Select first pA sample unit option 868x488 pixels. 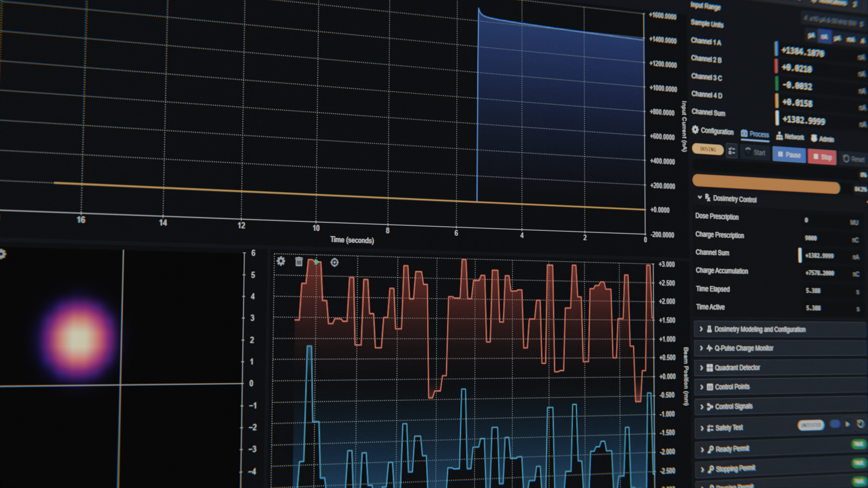coord(811,35)
